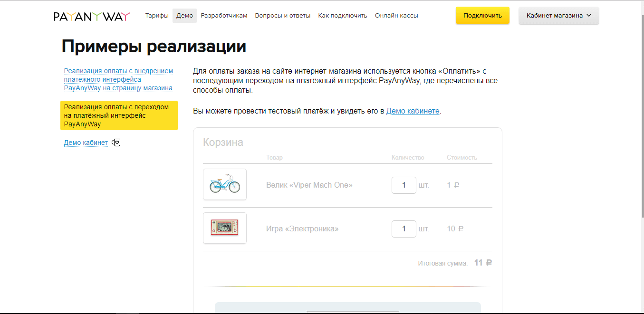Viewport: 644px width, 314px height.
Task: Click the Игра «Электроника» product name
Action: pos(302,229)
